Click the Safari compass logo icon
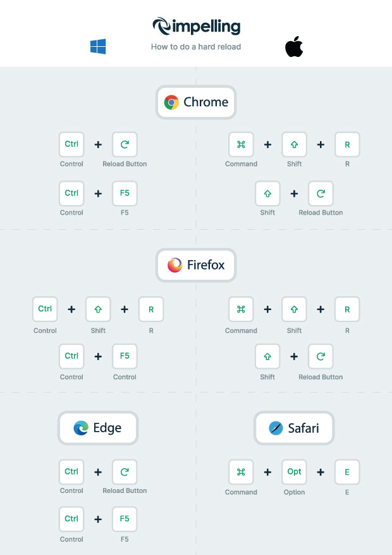The height and width of the screenshot is (555, 392). (x=276, y=428)
